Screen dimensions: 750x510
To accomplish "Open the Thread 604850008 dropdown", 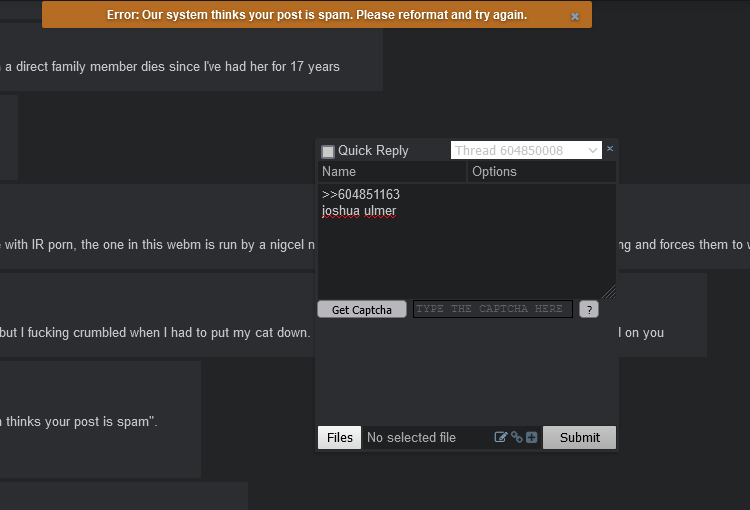I will [526, 150].
